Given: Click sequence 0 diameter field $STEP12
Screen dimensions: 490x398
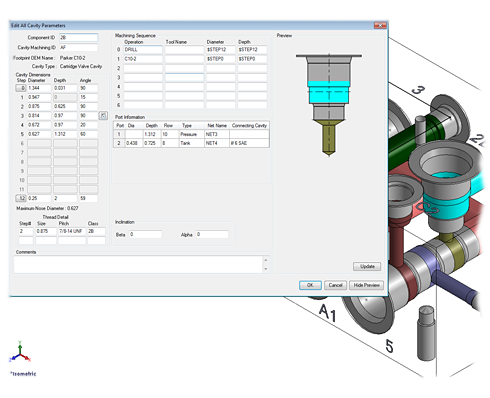Looking at the screenshot, I should pos(221,50).
